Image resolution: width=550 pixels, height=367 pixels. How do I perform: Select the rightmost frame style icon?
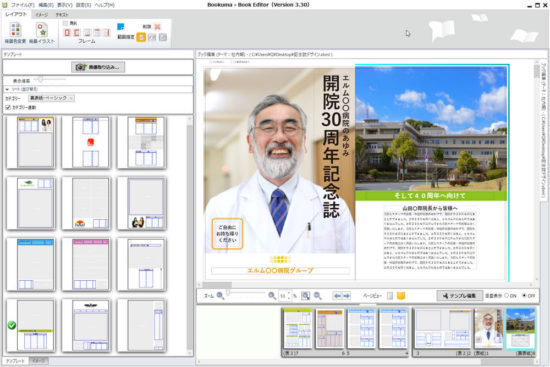[x=106, y=33]
